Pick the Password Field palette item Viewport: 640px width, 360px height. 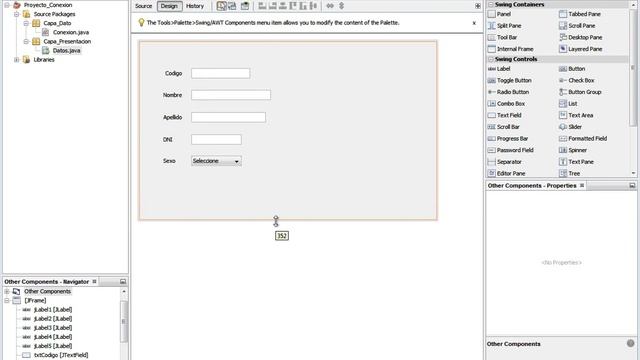511,150
